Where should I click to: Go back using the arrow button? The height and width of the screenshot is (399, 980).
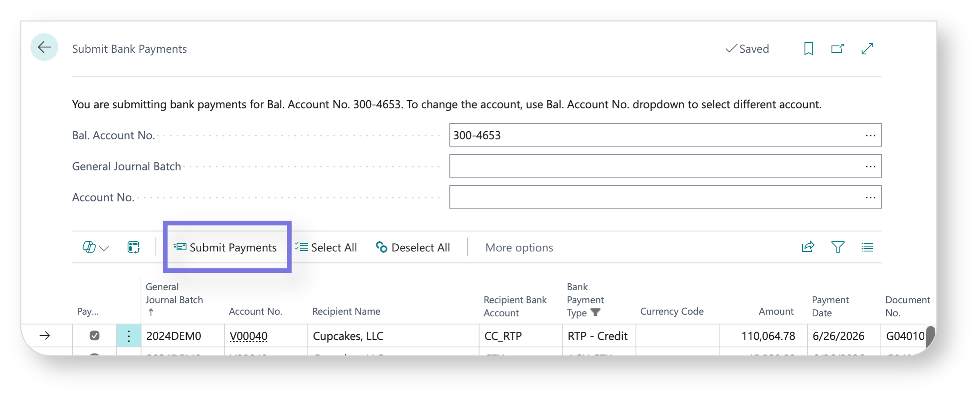click(x=45, y=47)
